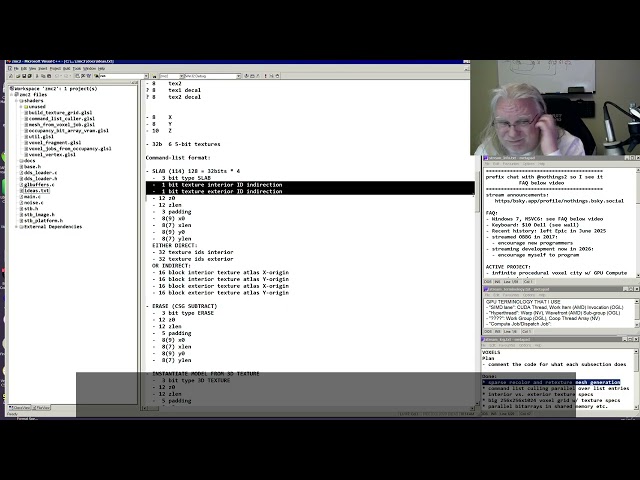The image size is (640, 480).
Task: Click the Save All toolbar icon
Action: [29, 76]
